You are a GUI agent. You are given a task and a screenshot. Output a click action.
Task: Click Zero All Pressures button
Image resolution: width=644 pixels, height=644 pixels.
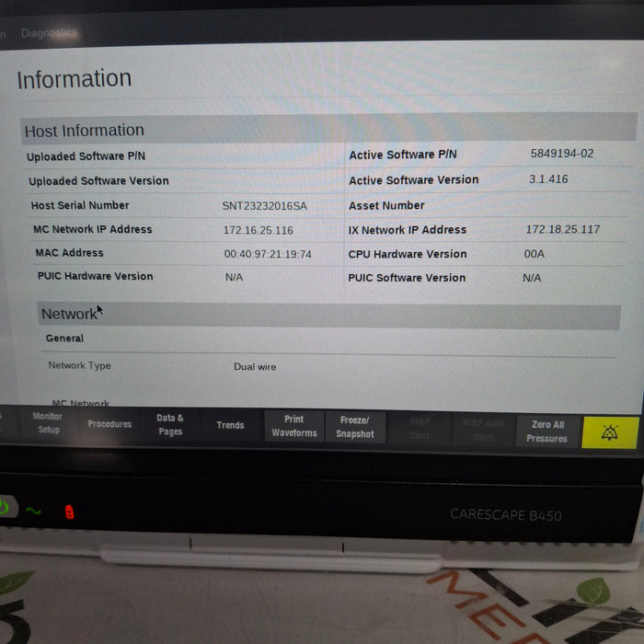click(x=547, y=431)
